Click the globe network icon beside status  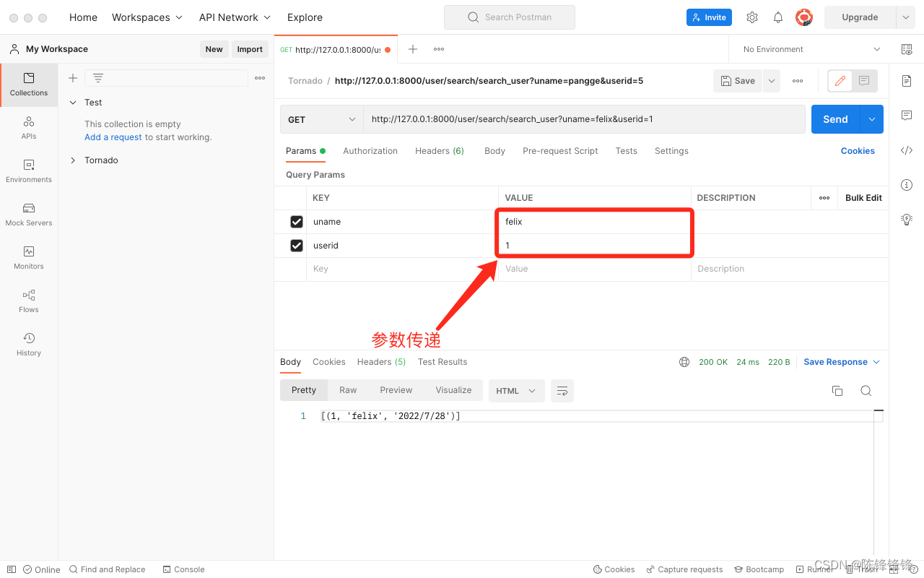pyautogui.click(x=684, y=362)
